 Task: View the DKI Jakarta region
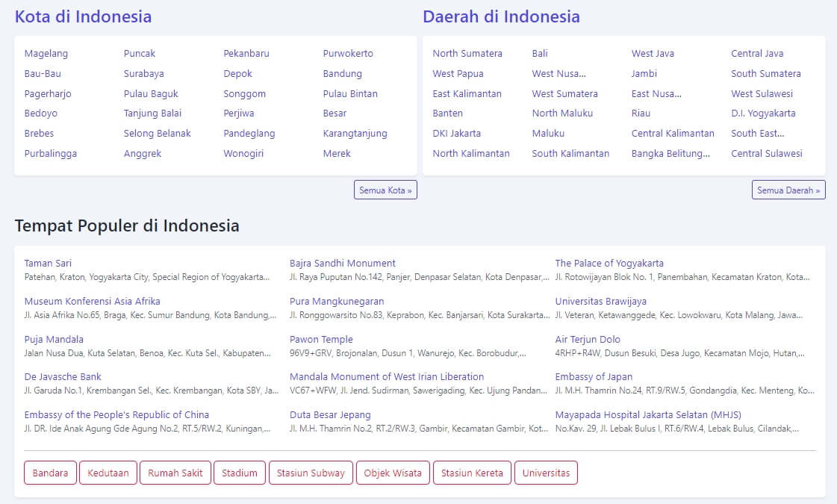(x=456, y=133)
